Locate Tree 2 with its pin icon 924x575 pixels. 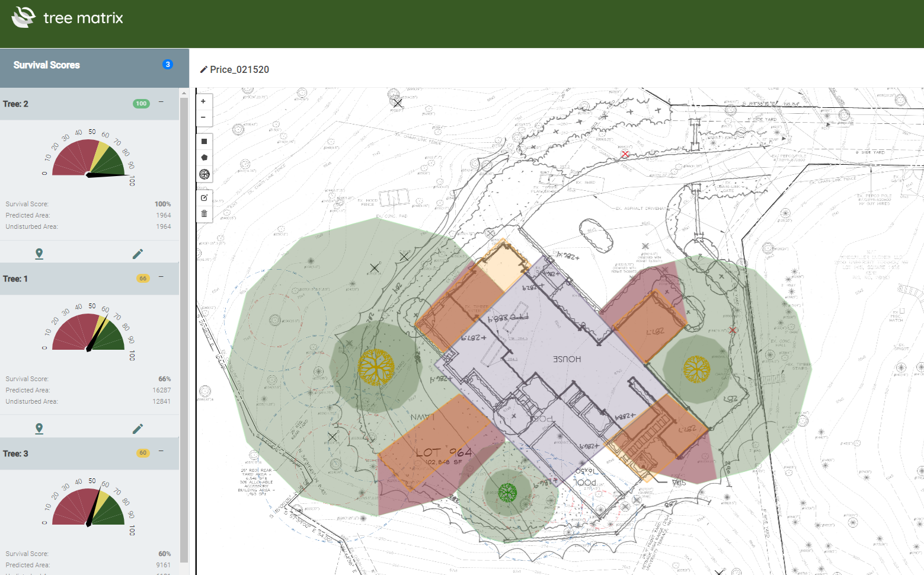[x=39, y=254]
